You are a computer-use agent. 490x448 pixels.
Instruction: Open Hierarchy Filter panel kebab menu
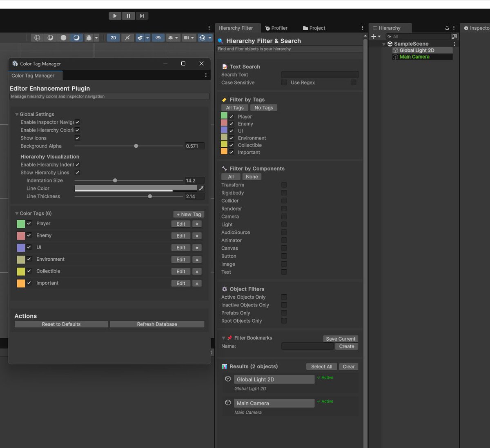[x=363, y=28]
